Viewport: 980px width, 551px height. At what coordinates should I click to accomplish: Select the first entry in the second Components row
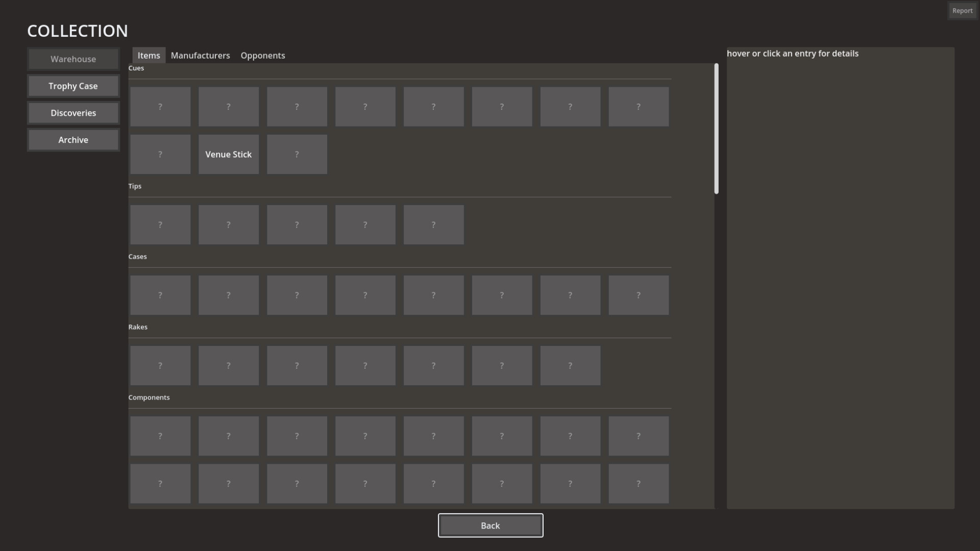(x=160, y=484)
